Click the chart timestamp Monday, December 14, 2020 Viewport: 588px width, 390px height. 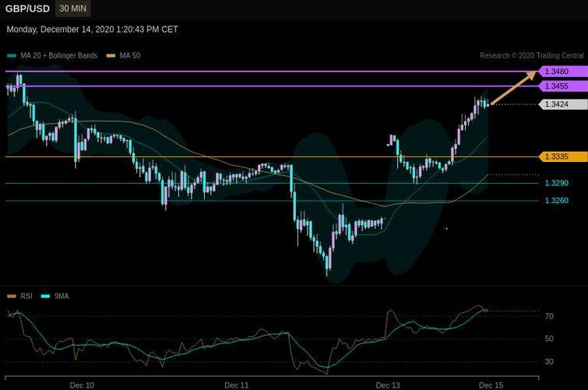[92, 30]
